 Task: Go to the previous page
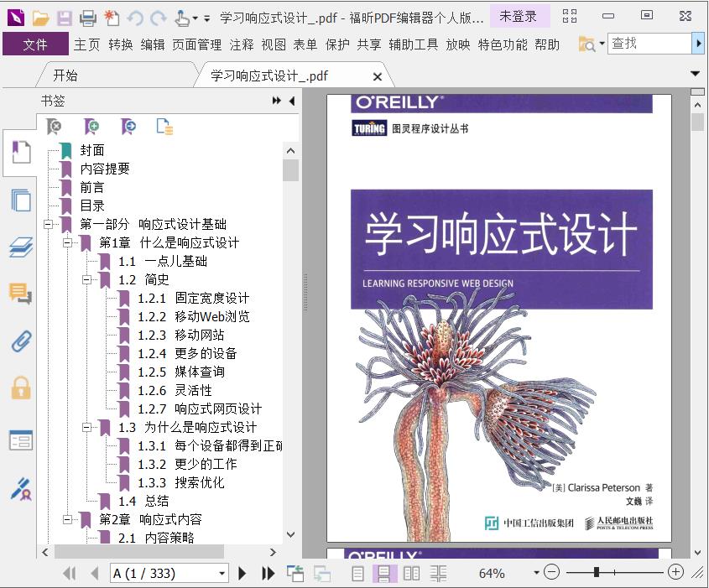(x=95, y=574)
